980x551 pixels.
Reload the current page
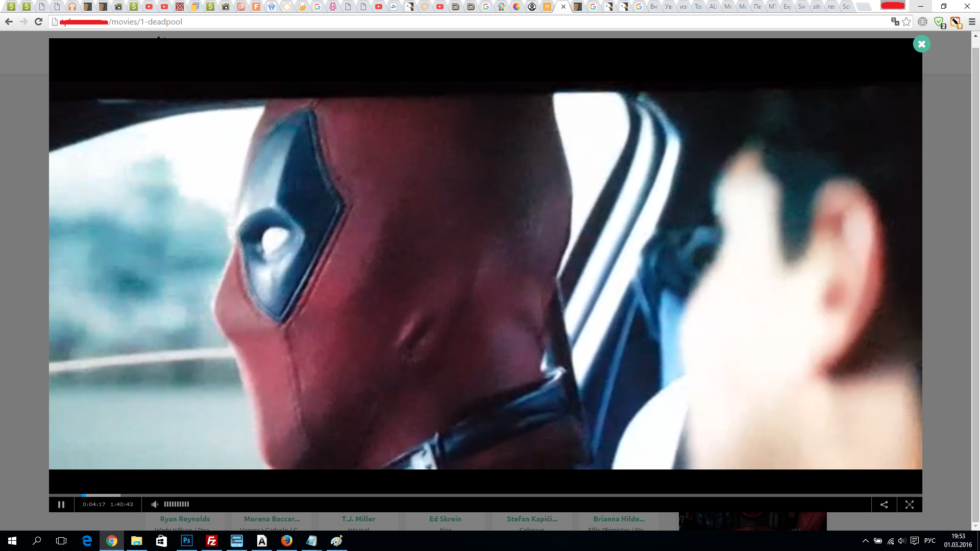point(38,22)
